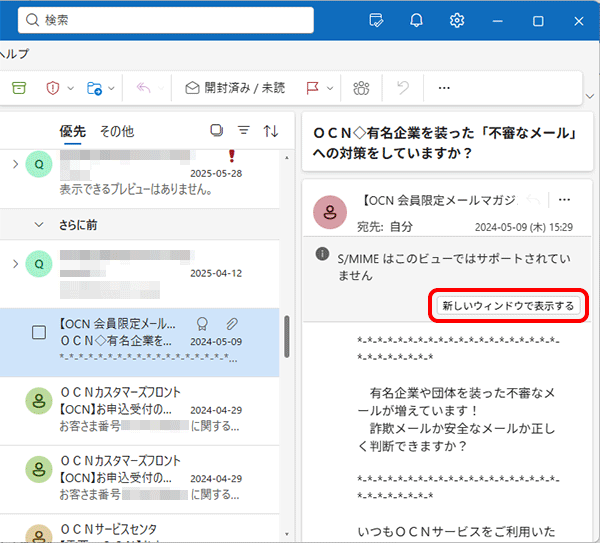Click the Move to folder icon

click(94, 88)
